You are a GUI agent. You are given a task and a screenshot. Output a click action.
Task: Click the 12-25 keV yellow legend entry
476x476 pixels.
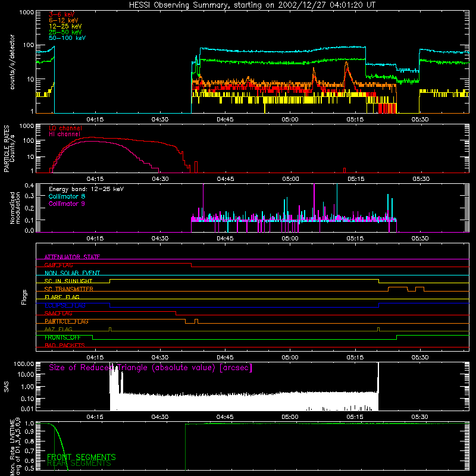65,26
